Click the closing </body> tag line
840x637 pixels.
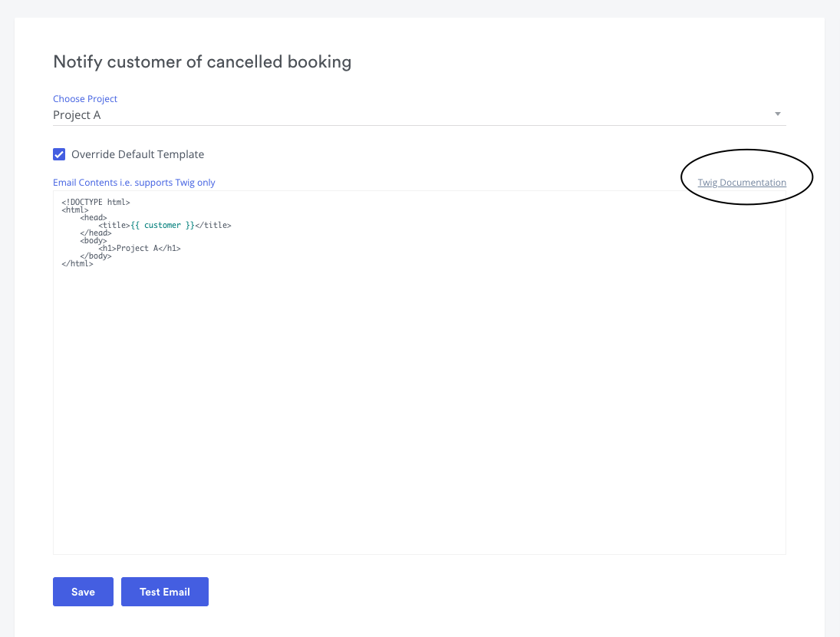click(95, 256)
